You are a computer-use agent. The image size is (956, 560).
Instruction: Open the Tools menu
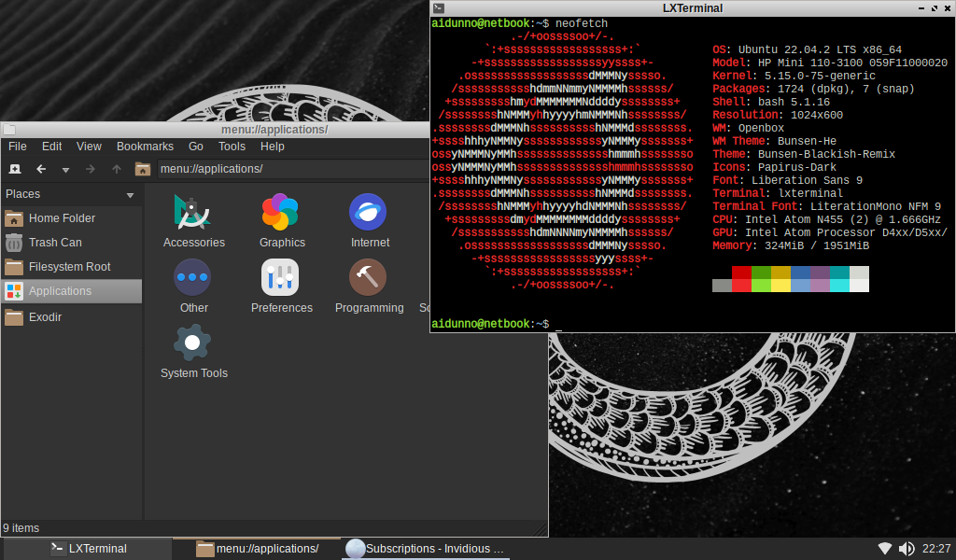tap(232, 147)
